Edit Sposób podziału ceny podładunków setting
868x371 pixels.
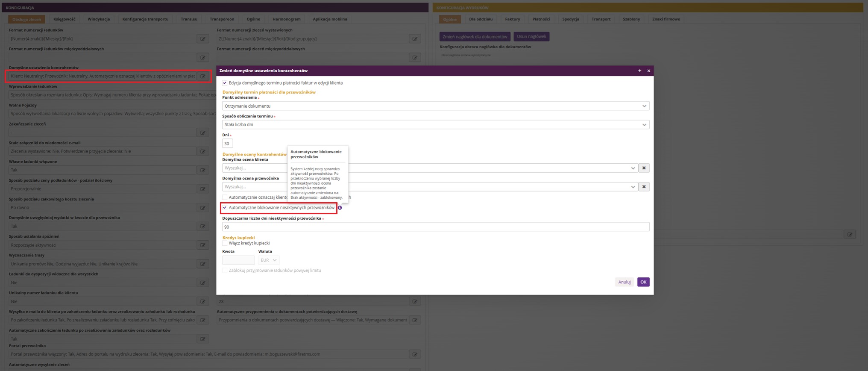pyautogui.click(x=203, y=189)
